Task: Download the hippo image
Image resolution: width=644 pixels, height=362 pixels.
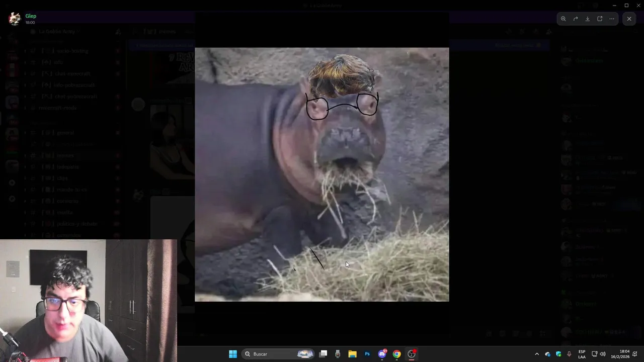Action: [588, 19]
